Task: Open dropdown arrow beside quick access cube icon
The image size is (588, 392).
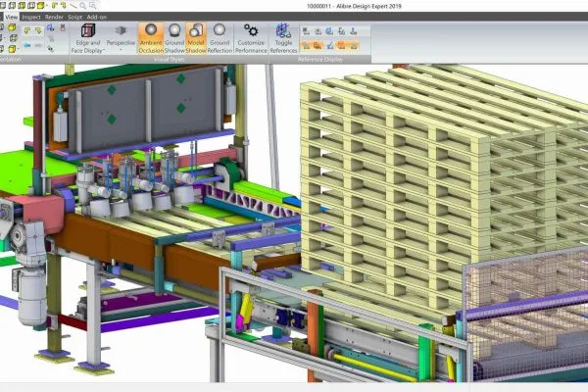Action: (47, 6)
